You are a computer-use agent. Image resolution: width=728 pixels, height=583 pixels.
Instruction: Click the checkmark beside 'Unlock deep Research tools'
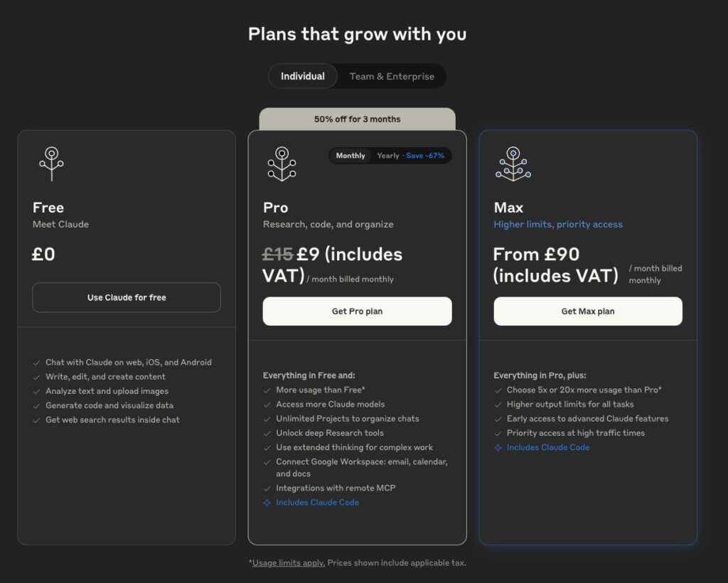point(267,433)
